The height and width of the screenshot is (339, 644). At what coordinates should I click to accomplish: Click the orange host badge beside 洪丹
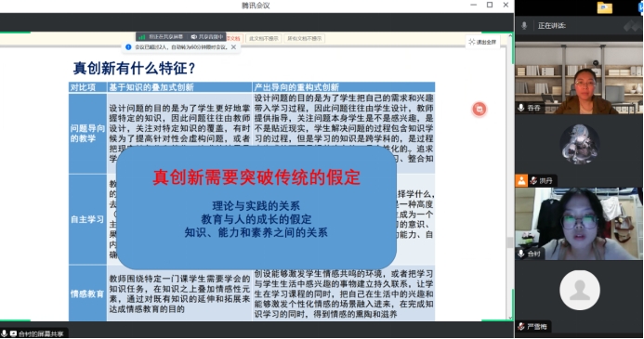[521, 180]
